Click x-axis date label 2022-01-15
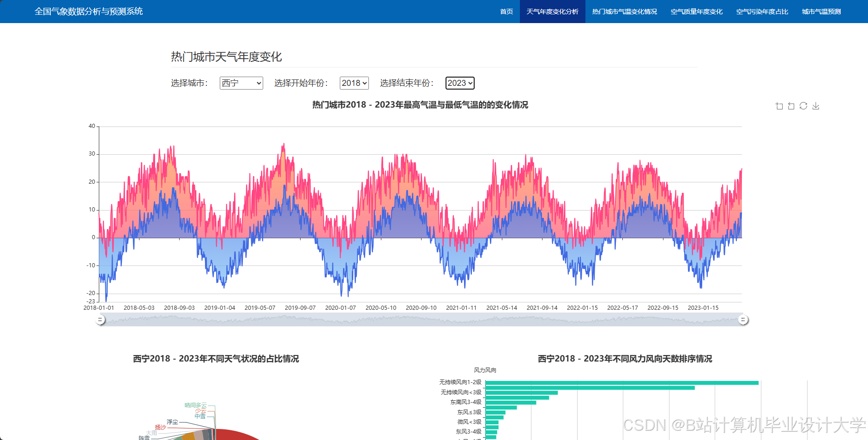Viewport: 868px width, 440px height. (x=582, y=308)
